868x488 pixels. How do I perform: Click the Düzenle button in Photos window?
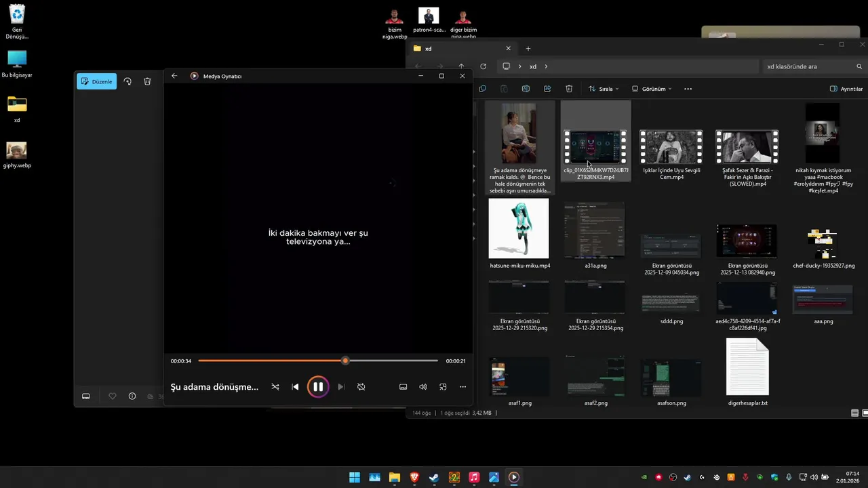96,81
